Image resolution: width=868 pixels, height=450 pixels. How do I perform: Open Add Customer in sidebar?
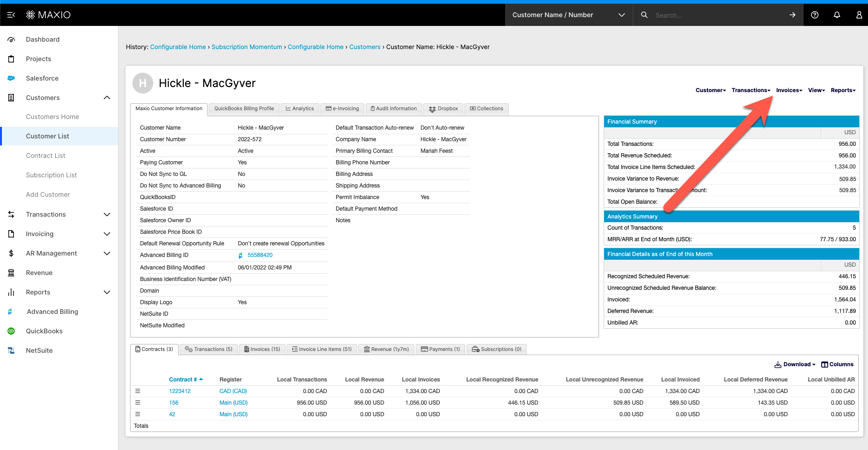coord(48,194)
